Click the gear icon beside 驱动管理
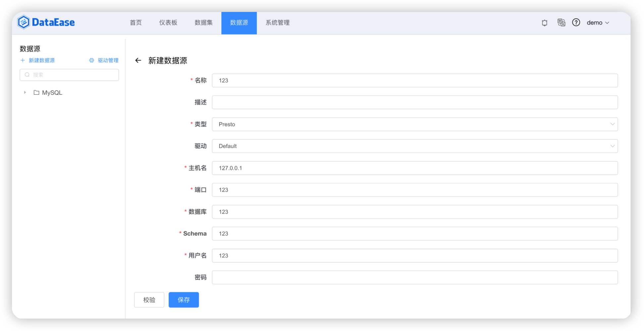This screenshot has width=644, height=331. pyautogui.click(x=91, y=60)
